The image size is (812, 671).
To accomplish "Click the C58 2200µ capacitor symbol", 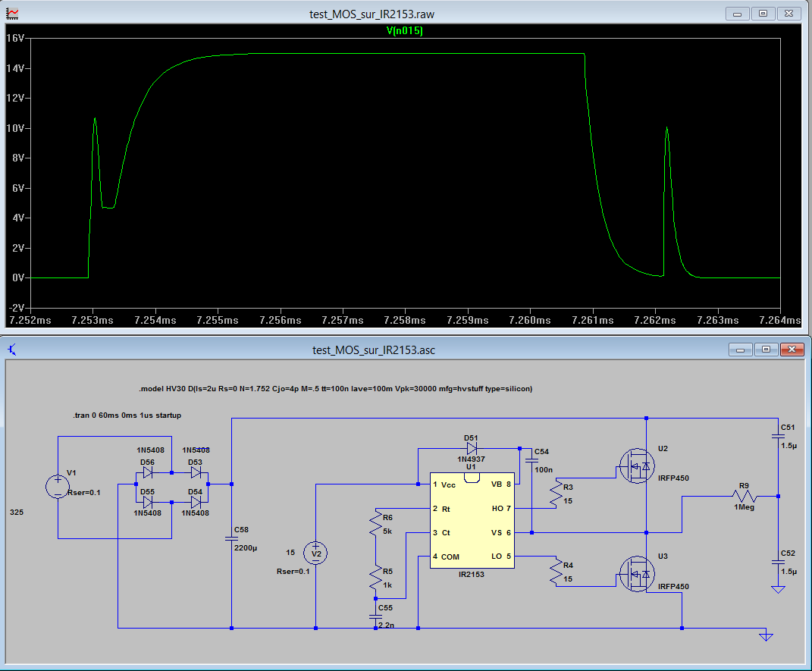I will tap(231, 538).
